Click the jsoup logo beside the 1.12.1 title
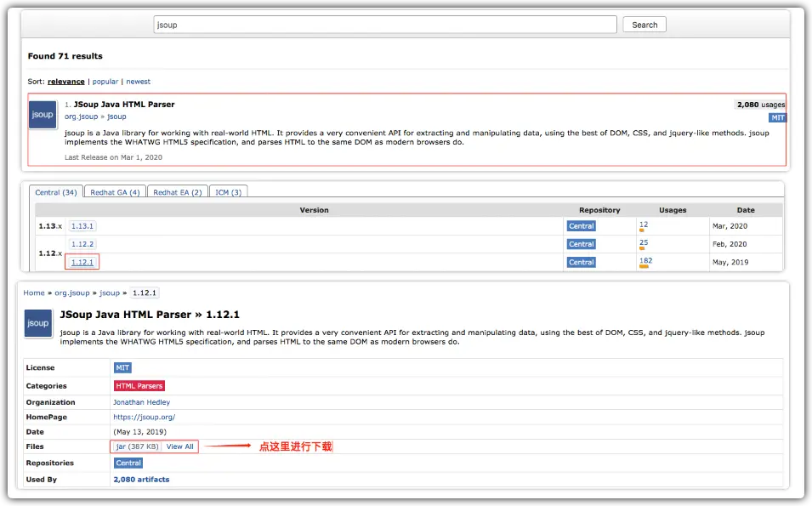Image resolution: width=812 pixels, height=506 pixels. point(37,323)
